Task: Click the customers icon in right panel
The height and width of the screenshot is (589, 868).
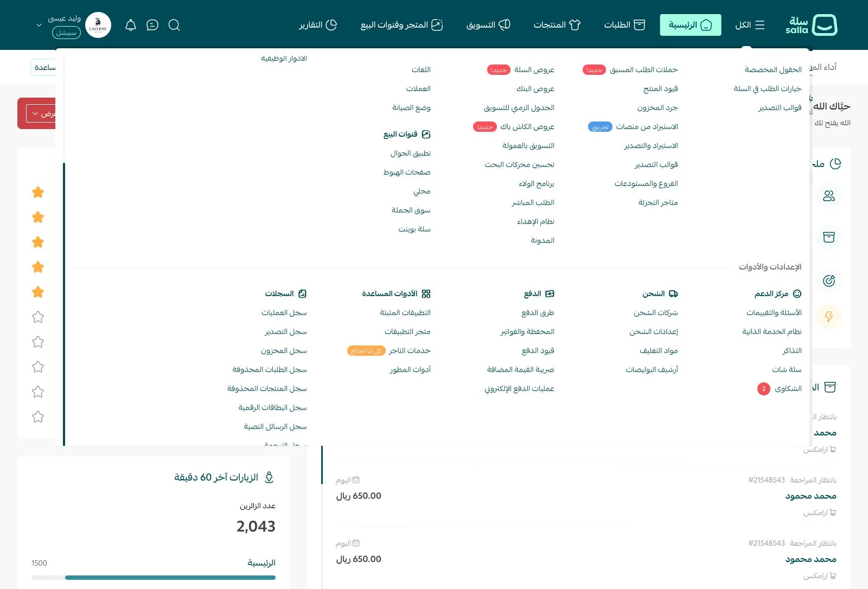Action: click(829, 196)
